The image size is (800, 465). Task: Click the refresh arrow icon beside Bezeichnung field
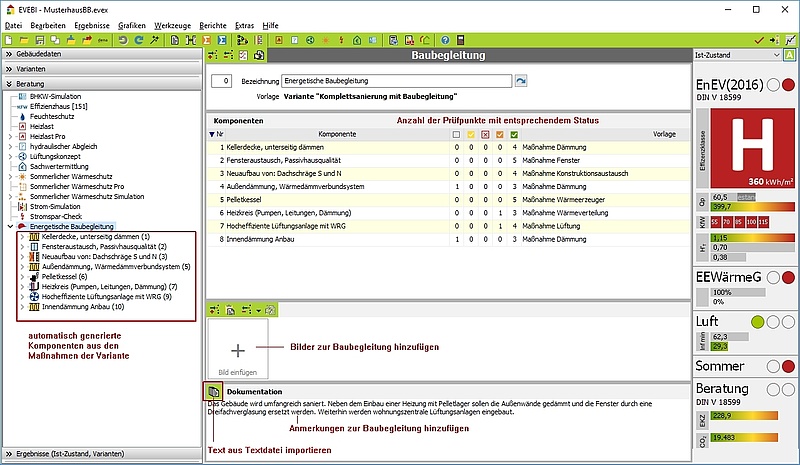point(520,81)
